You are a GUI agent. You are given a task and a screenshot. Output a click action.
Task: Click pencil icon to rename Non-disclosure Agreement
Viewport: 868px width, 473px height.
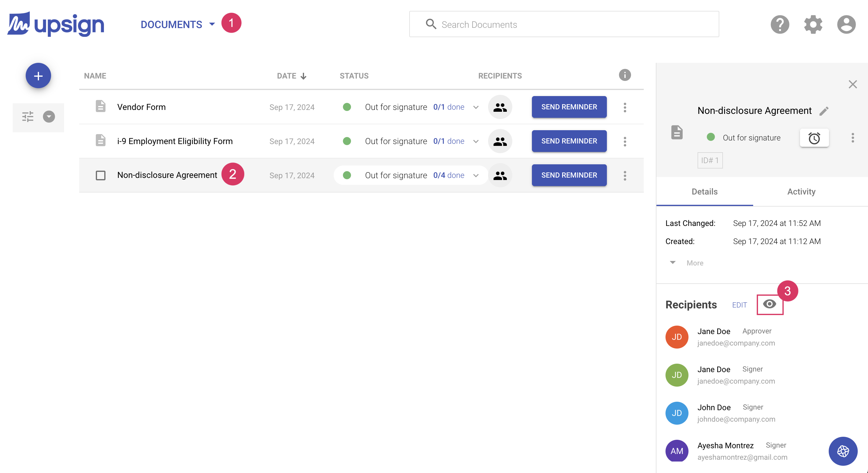(824, 111)
